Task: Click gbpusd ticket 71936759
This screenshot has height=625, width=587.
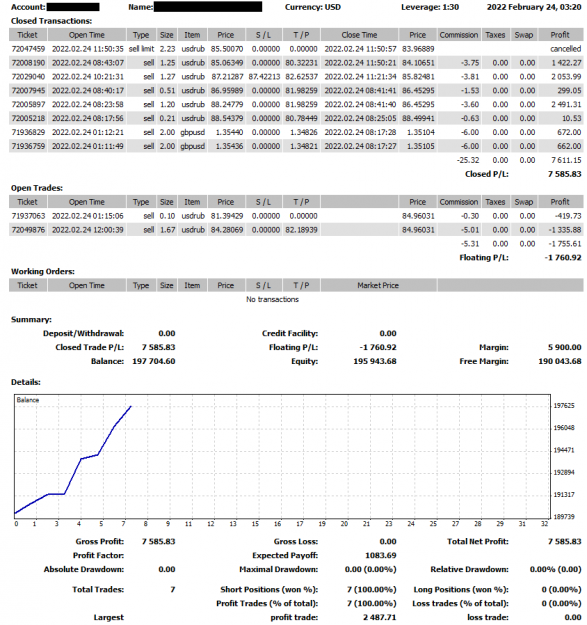Action: 28,146
